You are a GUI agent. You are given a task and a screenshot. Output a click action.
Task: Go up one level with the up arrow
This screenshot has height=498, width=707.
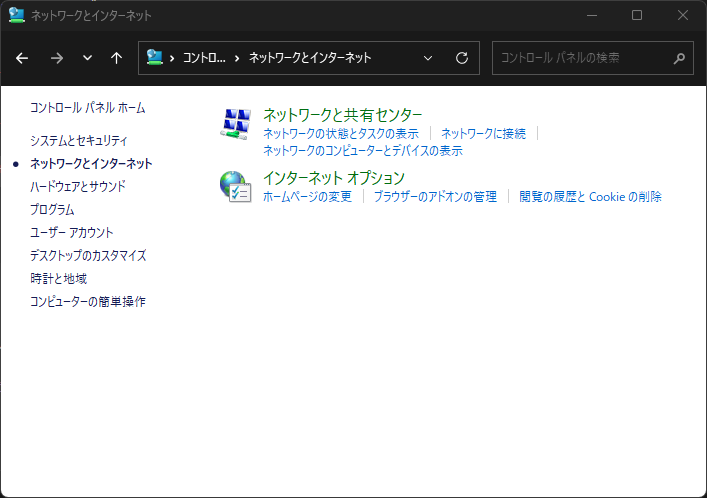click(x=116, y=58)
